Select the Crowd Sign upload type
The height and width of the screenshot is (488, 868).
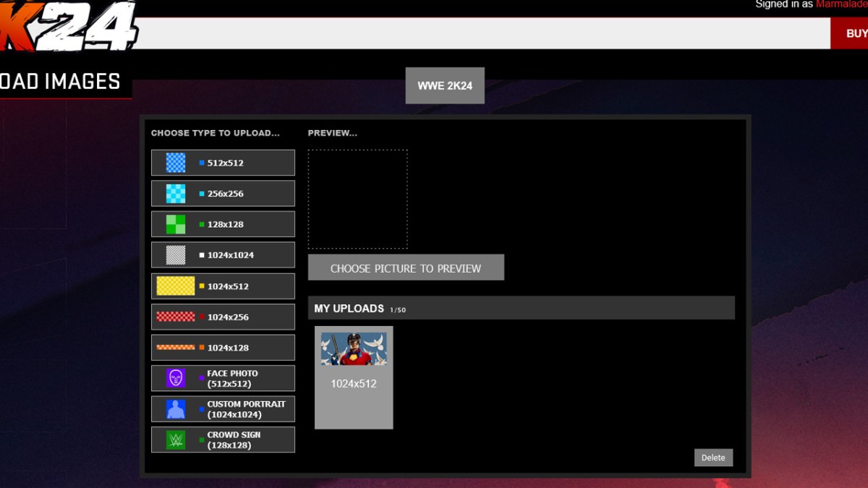tap(222, 440)
